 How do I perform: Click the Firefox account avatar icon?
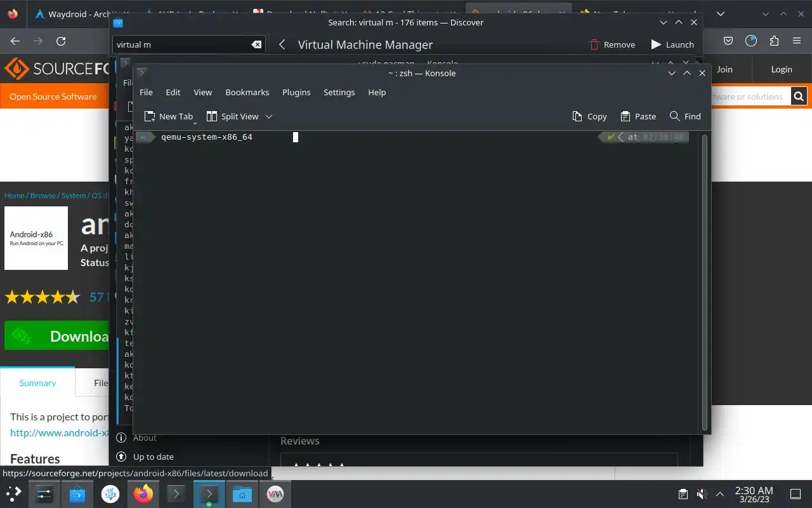751,41
